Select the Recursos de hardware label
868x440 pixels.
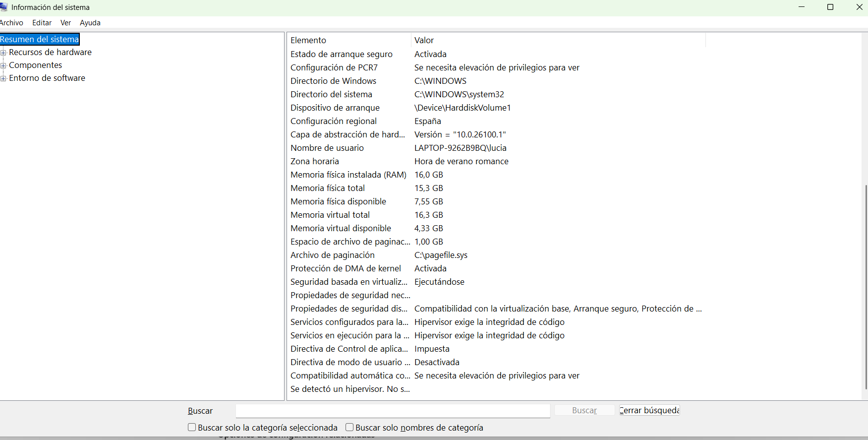(x=50, y=52)
